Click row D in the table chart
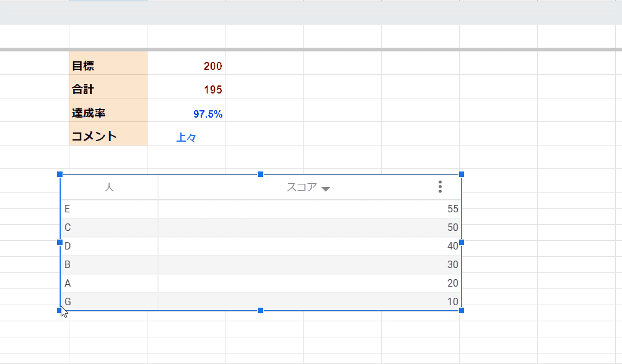Viewport: 622px width, 364px height. coord(261,246)
